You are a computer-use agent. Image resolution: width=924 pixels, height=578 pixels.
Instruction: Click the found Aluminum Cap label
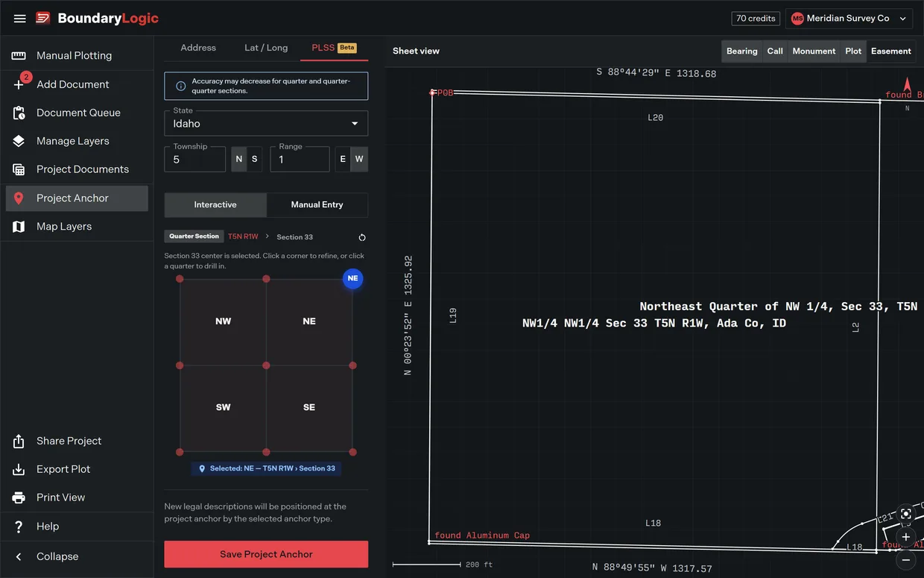[x=482, y=535]
